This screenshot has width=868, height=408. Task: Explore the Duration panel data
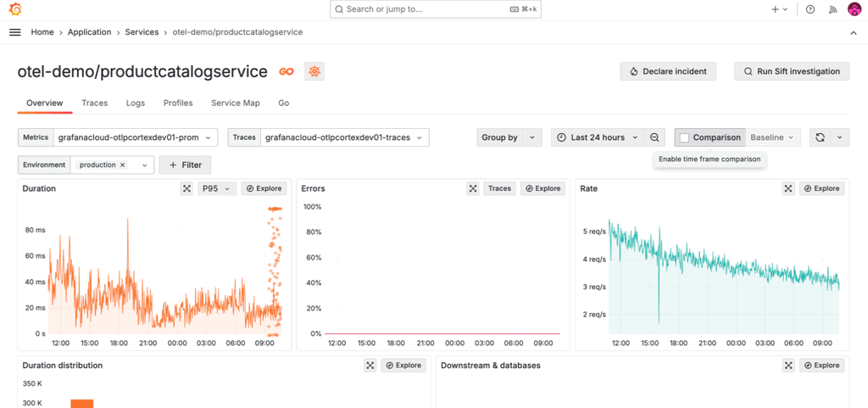click(x=264, y=188)
